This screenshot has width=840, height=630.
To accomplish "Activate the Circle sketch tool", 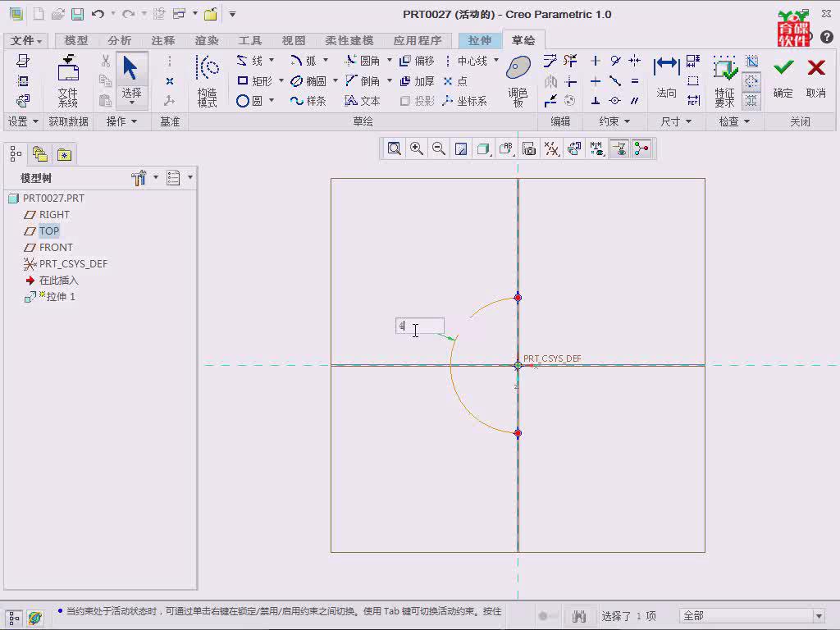I will coord(249,101).
